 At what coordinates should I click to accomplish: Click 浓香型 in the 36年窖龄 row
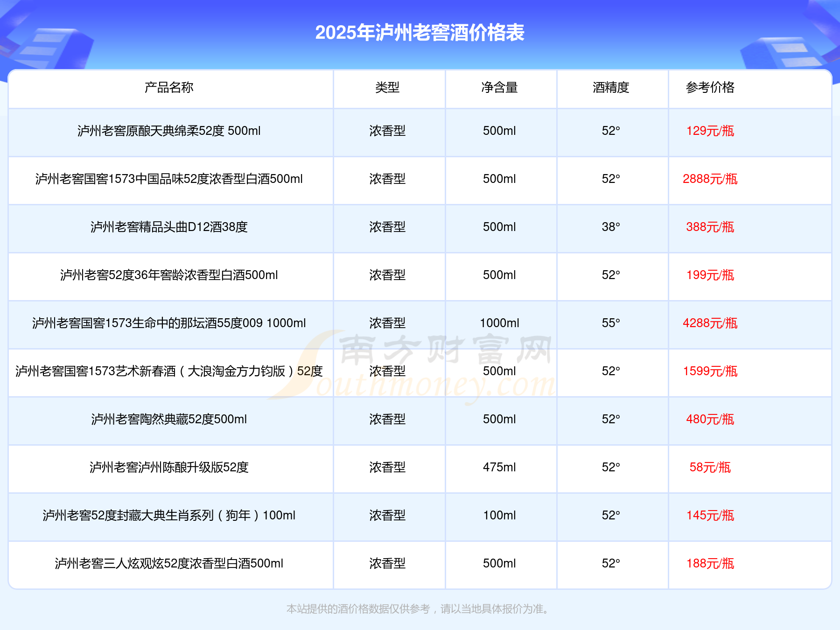point(387,275)
